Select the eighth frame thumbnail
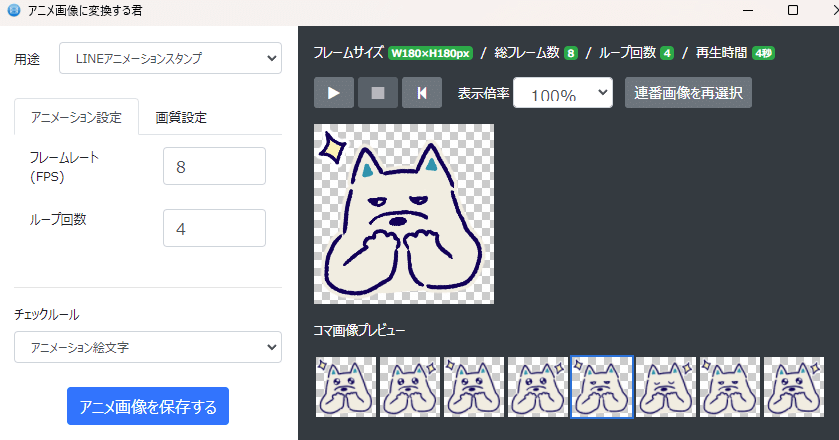Image resolution: width=839 pixels, height=440 pixels. pos(794,386)
